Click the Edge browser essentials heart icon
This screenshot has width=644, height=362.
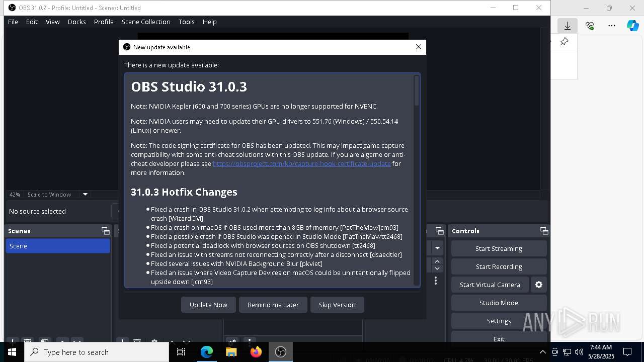pos(590,26)
